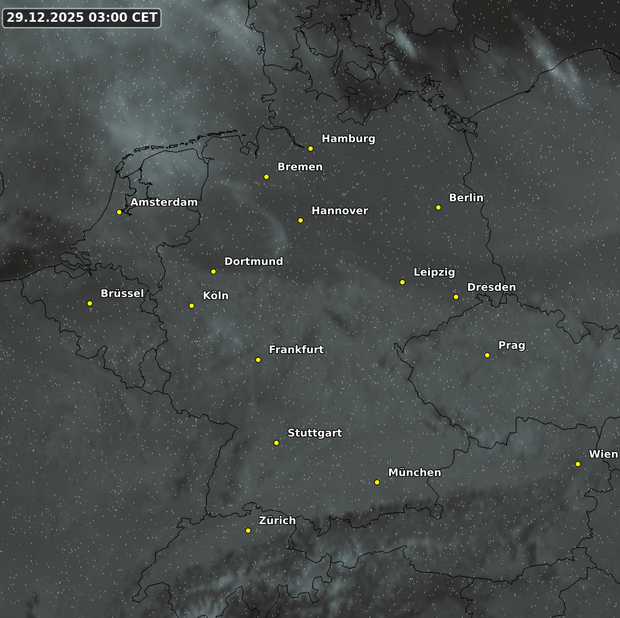Click the yellow marker dot for Berlin

(438, 207)
